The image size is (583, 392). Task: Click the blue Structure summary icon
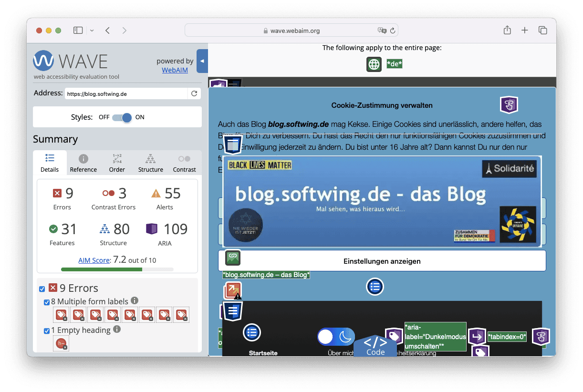click(104, 229)
